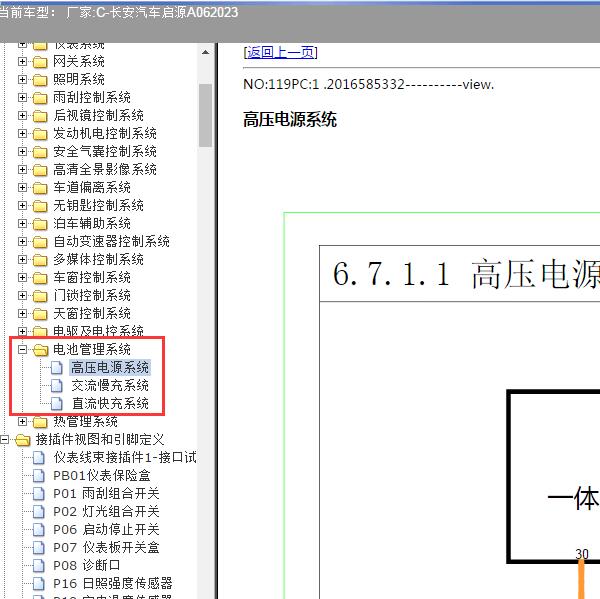This screenshot has width=600, height=599.
Task: Collapse the 电池管理系统 folder
Action: click(22, 349)
